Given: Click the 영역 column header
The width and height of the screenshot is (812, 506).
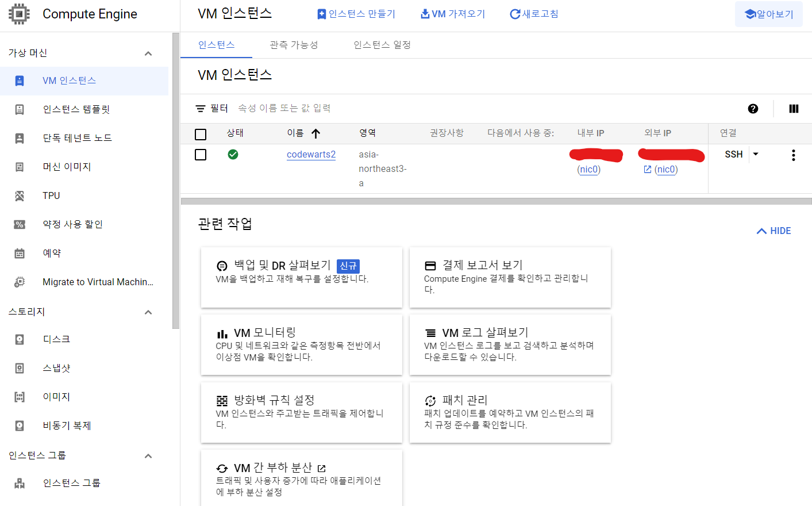Looking at the screenshot, I should pyautogui.click(x=368, y=133).
